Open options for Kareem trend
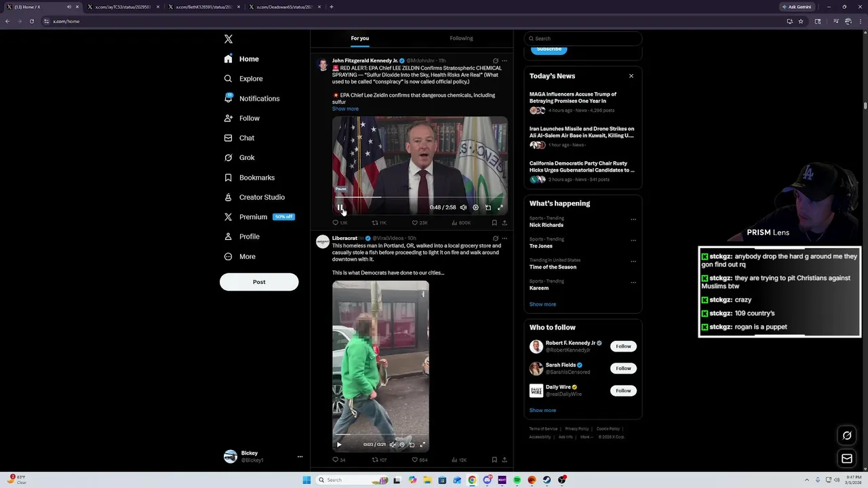Viewport: 868px width, 488px height. point(633,283)
